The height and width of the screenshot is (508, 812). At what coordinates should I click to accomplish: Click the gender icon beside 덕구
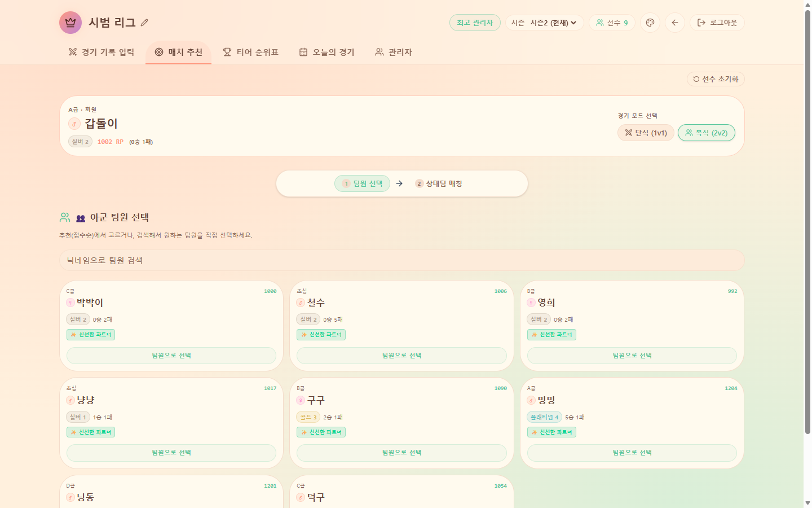(301, 497)
